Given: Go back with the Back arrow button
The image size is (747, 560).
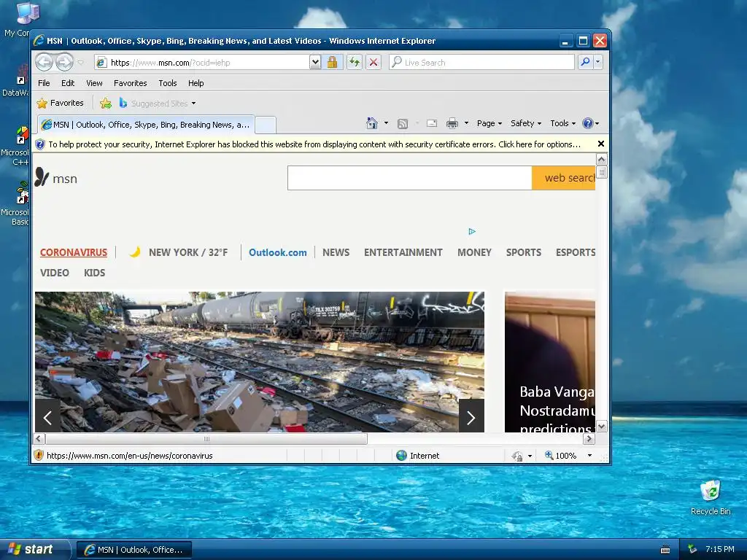Looking at the screenshot, I should point(44,62).
